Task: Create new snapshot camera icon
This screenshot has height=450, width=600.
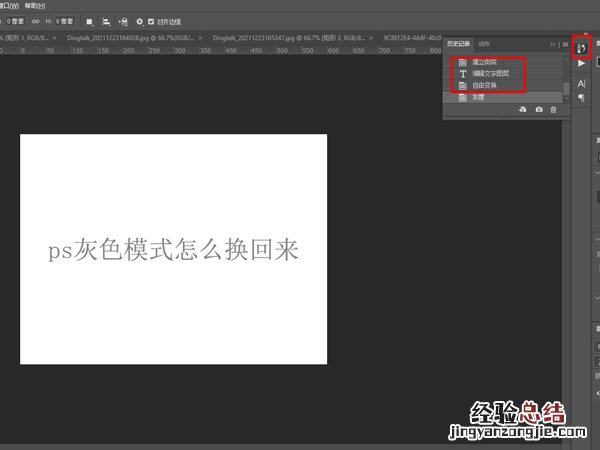Action: (539, 109)
